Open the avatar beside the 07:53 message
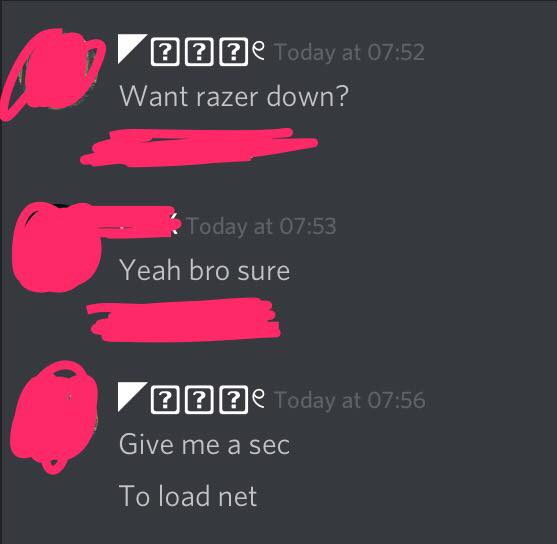 56,248
